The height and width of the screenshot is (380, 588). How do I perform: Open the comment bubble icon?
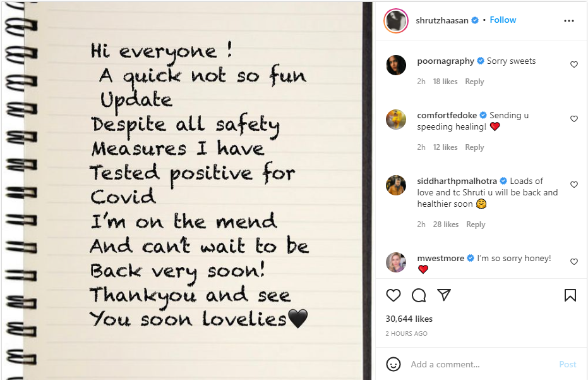tap(419, 295)
